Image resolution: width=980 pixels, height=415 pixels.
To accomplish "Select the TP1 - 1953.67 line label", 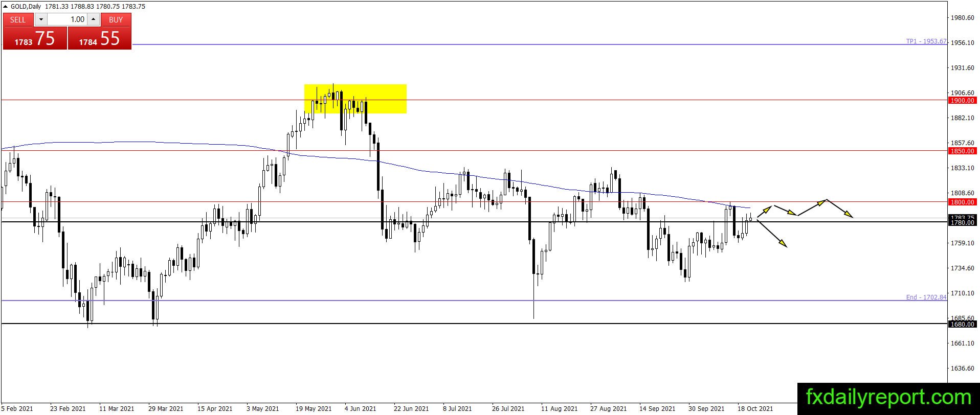I will point(926,41).
